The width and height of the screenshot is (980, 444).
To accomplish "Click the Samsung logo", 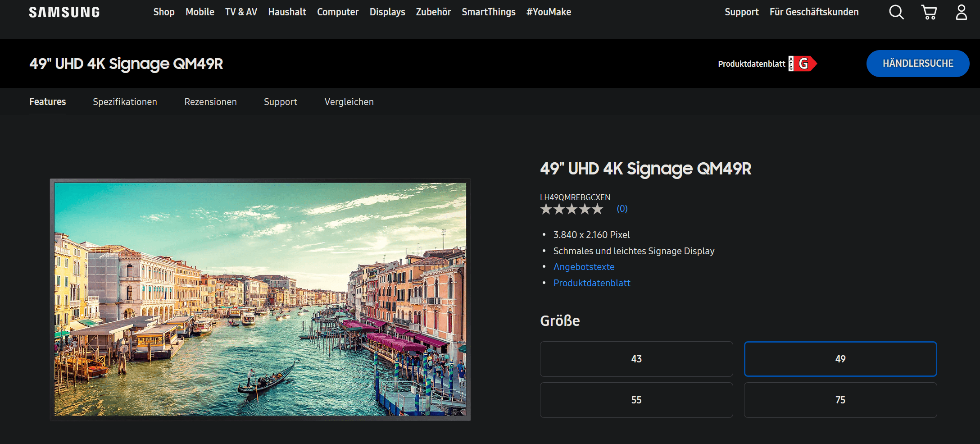I will 64,12.
